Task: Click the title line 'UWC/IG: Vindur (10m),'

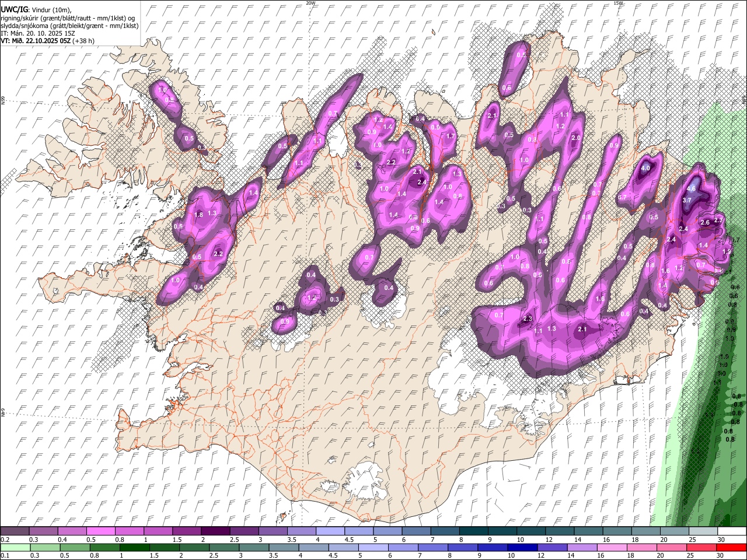Action: pos(36,9)
